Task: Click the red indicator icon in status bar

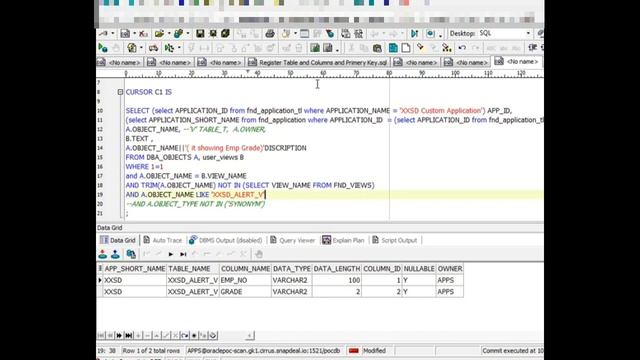Action: 353,351
